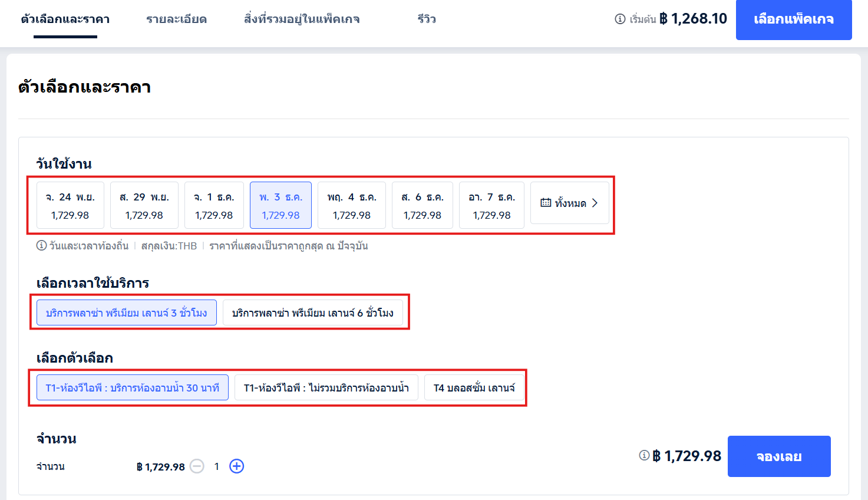868x500 pixels.
Task: Choose date อา. 7 ธ.ค.
Action: click(x=491, y=205)
